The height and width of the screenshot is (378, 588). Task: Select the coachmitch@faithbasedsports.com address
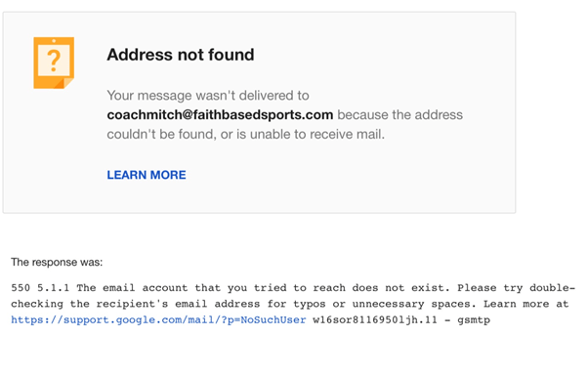coord(220,114)
